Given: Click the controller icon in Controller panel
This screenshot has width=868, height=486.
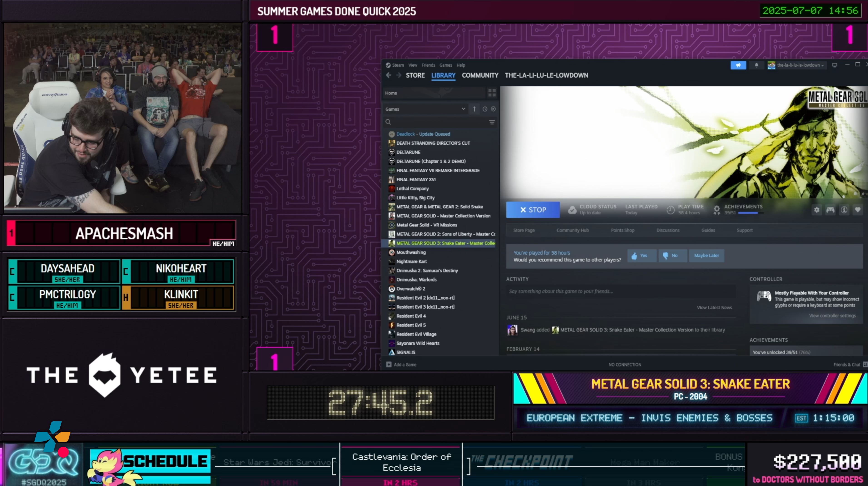Looking at the screenshot, I should 764,296.
